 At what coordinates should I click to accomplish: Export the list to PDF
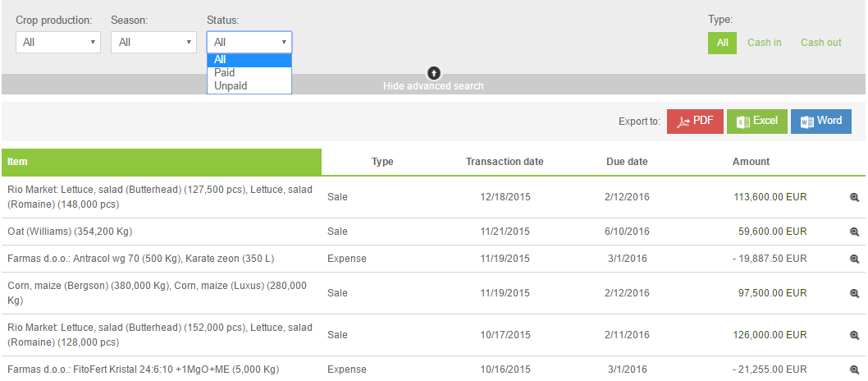695,122
